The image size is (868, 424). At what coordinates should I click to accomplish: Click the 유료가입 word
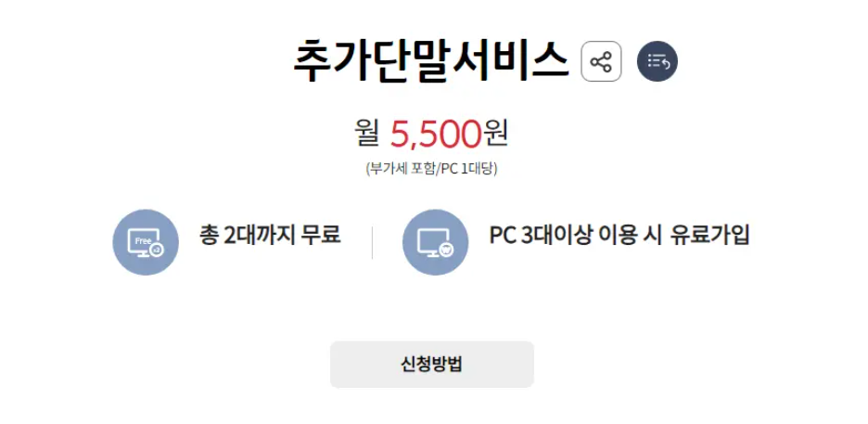point(710,236)
